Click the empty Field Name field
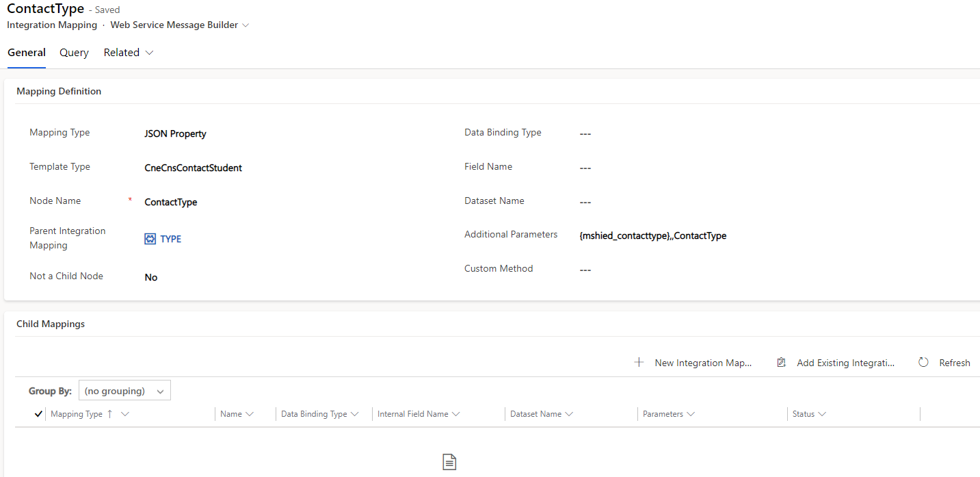Image resolution: width=980 pixels, height=477 pixels. pyautogui.click(x=585, y=168)
